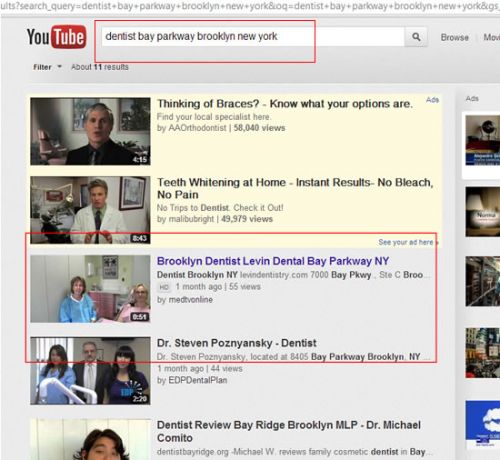Click into the YouTube search field
This screenshot has width=500, height=460.
coord(253,37)
